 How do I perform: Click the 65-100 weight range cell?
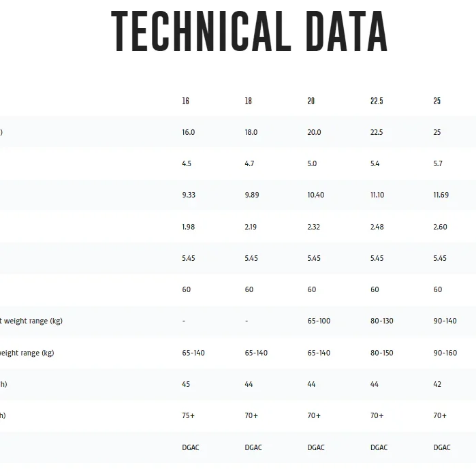click(319, 321)
